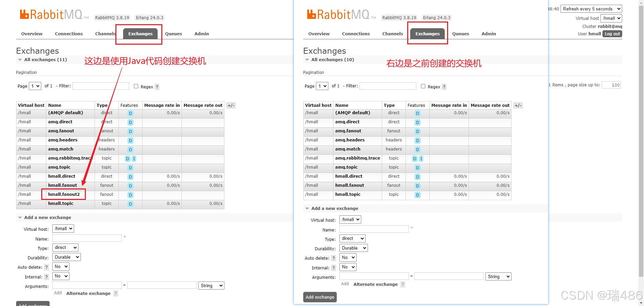
Task: Click the Log out button
Action: (x=612, y=34)
